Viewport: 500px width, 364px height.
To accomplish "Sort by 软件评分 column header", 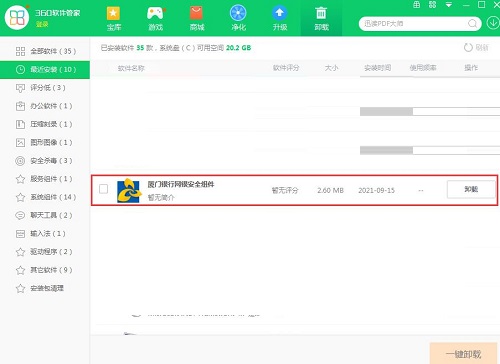I will coord(286,68).
